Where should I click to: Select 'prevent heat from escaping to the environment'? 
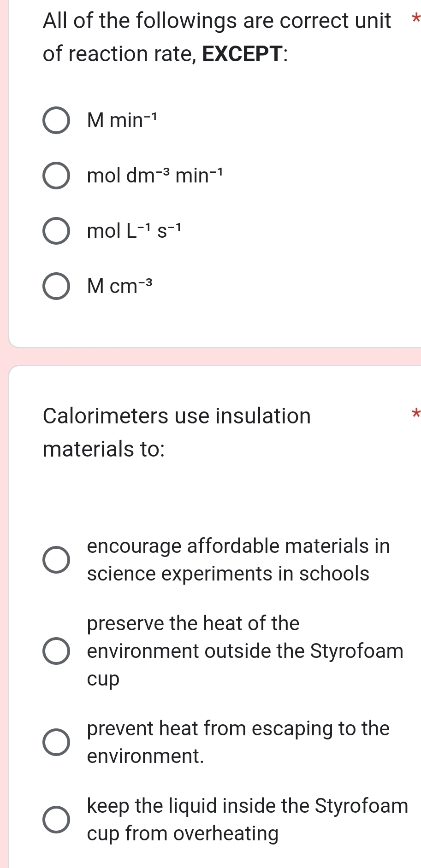coord(56,742)
